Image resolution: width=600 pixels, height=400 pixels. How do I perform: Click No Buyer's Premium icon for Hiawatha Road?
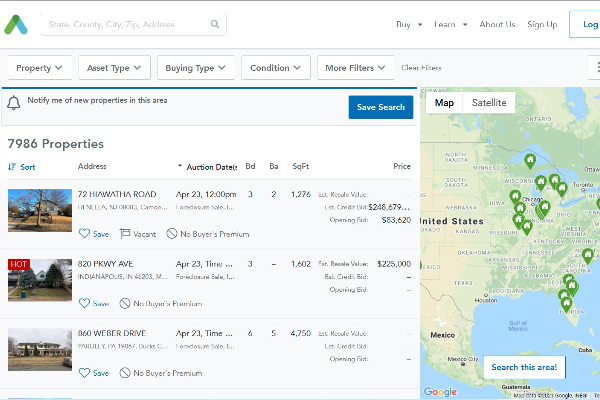172,233
